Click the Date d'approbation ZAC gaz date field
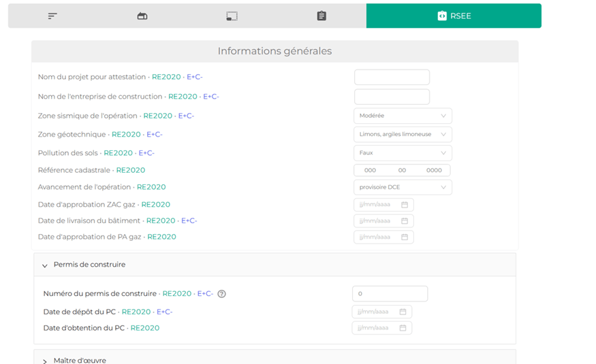596x364 pixels. click(x=383, y=205)
